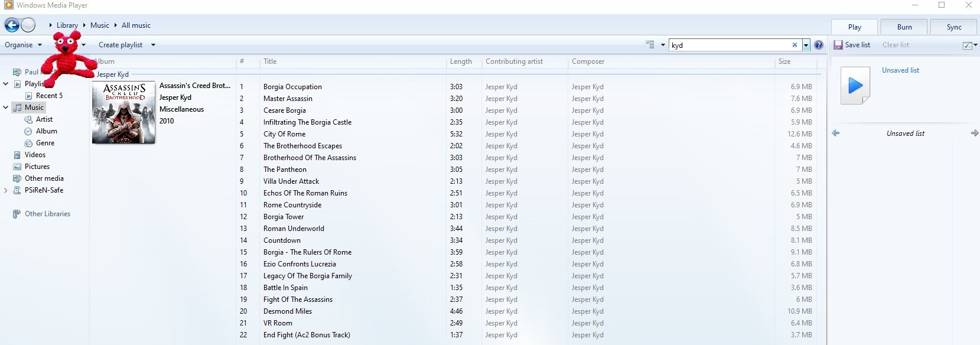Open the breadcrumb arrow before Library
980x345 pixels.
[x=51, y=25]
